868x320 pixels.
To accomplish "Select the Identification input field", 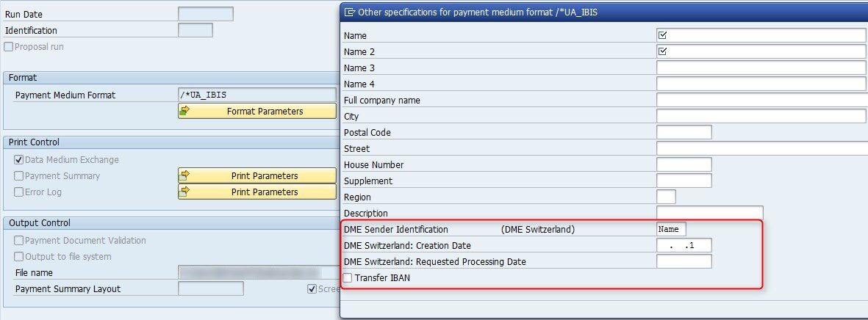I will [x=196, y=30].
